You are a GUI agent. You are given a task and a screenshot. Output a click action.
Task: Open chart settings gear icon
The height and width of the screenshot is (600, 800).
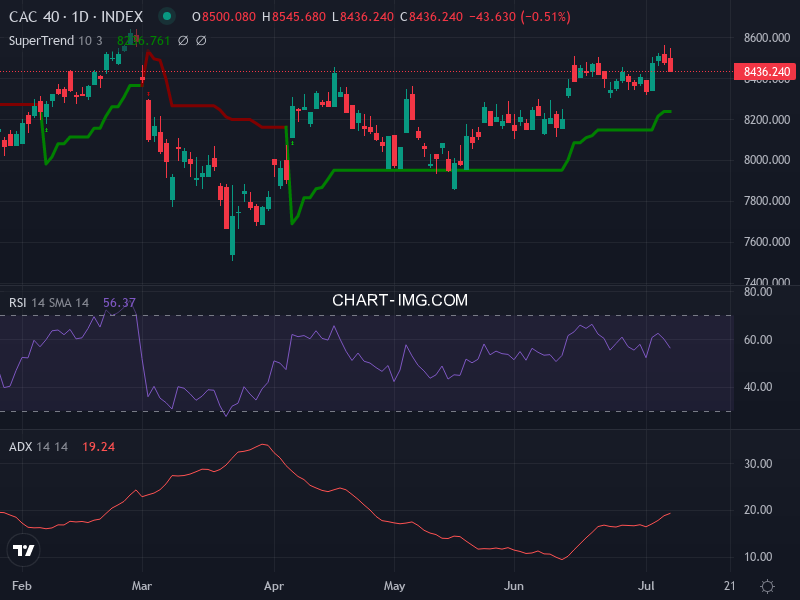[x=767, y=586]
